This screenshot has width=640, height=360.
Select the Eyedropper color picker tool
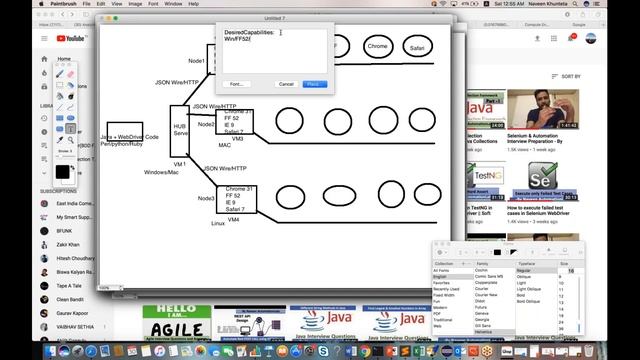tap(60, 140)
